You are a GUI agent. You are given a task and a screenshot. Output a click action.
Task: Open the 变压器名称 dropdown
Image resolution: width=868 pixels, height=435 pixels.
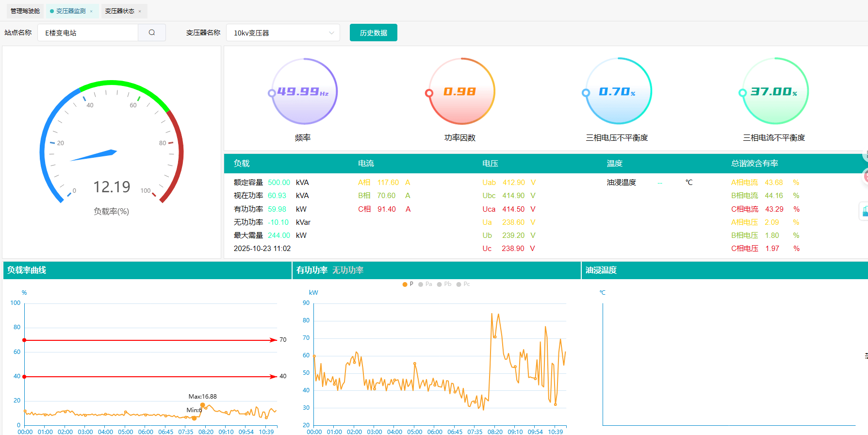(x=282, y=33)
